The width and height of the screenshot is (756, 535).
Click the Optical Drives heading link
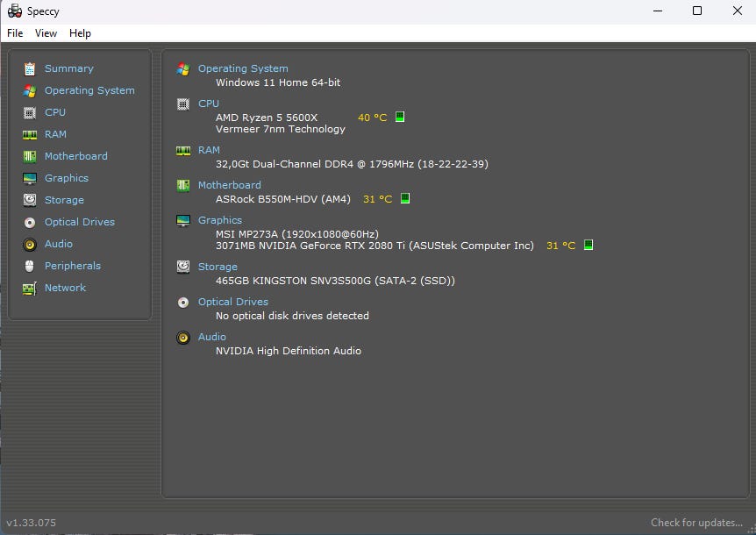233,302
